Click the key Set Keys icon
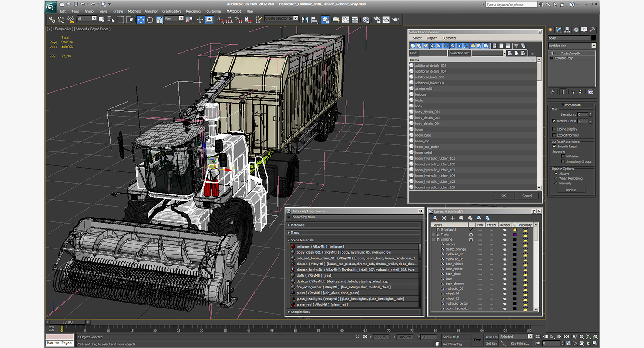Viewport: 644px width, 348px height. tap(477, 340)
